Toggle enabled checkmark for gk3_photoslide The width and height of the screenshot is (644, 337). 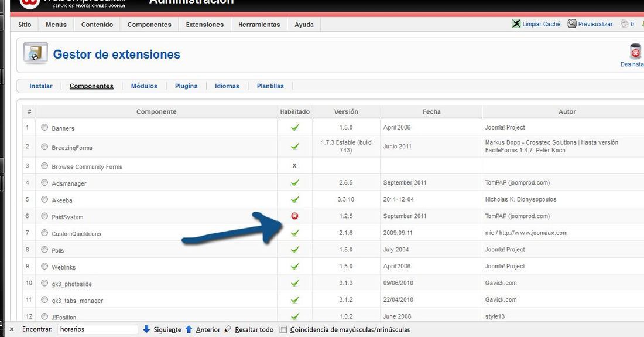(x=294, y=282)
